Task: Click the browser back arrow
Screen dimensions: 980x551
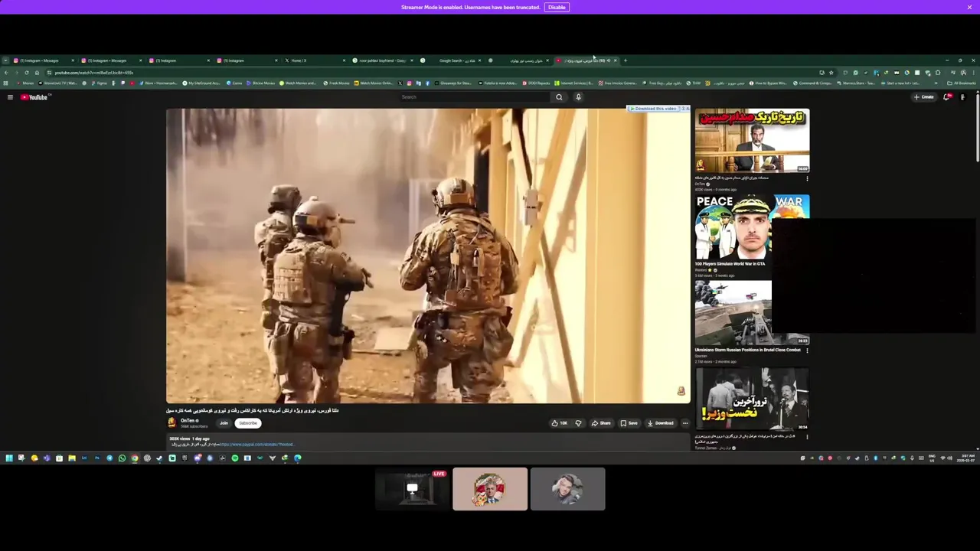Action: click(x=6, y=73)
